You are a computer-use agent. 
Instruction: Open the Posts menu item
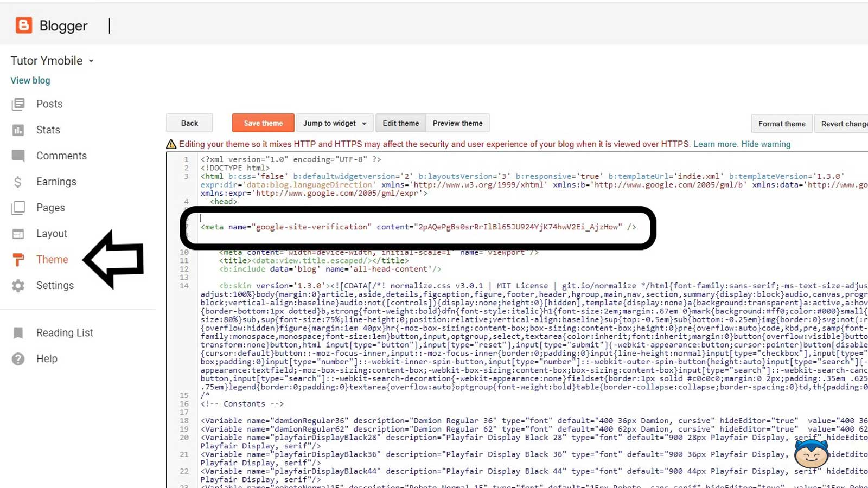coord(49,104)
